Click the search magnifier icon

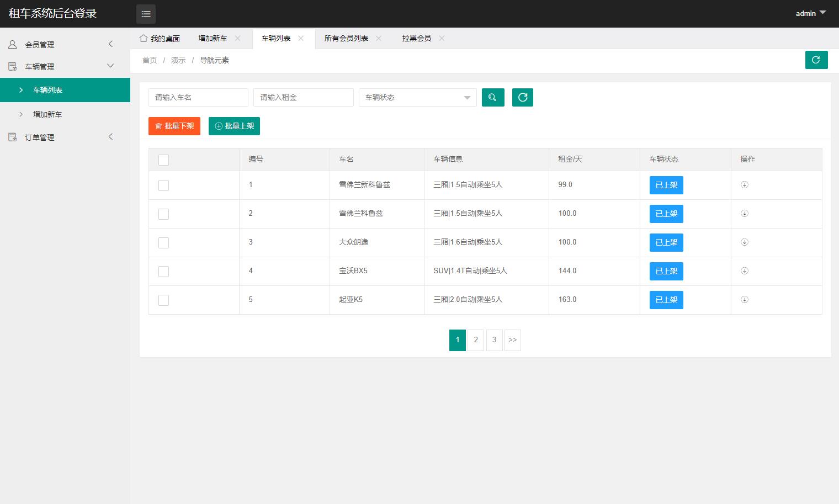click(x=492, y=97)
